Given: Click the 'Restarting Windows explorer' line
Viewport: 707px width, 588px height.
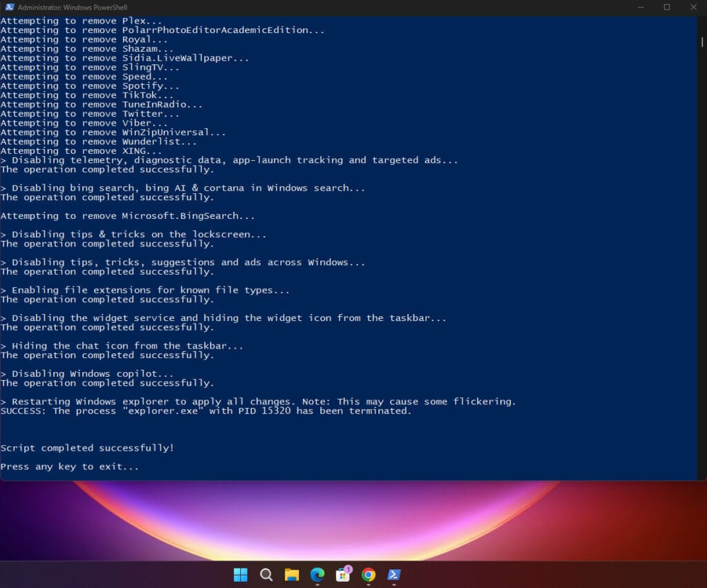Looking at the screenshot, I should [x=258, y=402].
